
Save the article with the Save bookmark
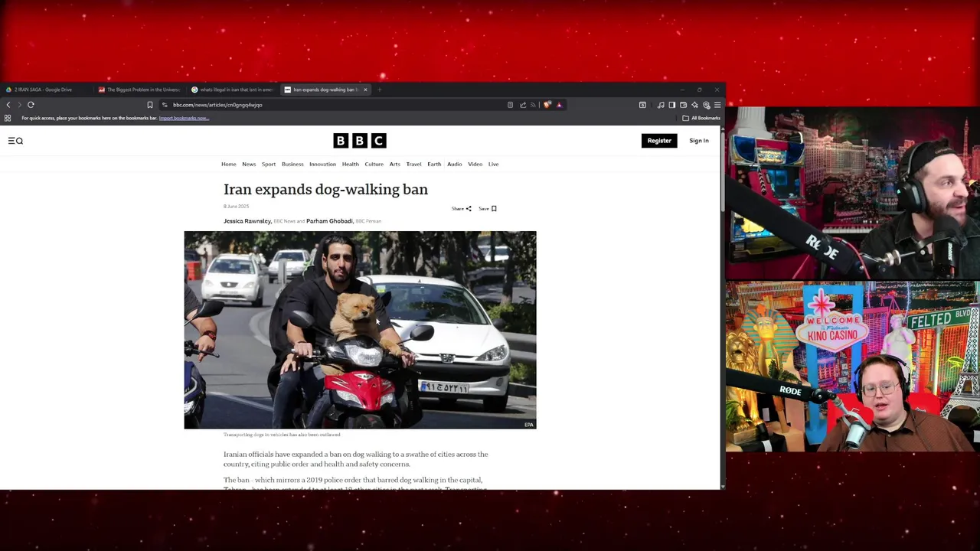point(488,208)
